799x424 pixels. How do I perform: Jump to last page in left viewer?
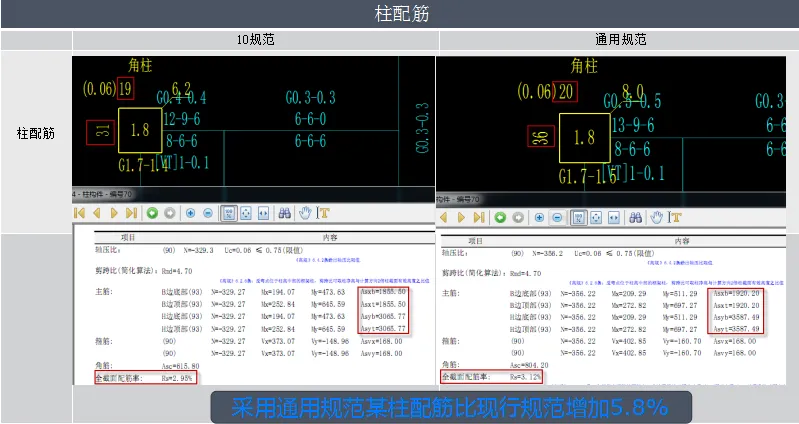131,213
